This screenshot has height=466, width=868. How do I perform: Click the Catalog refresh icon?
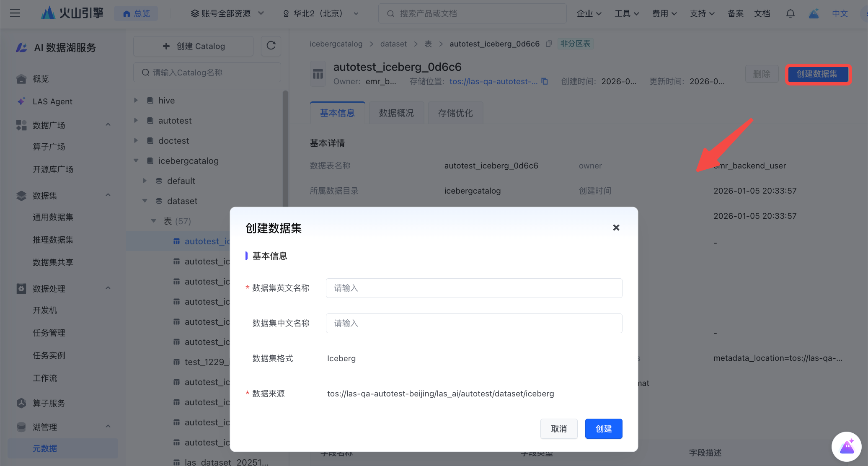pyautogui.click(x=271, y=46)
